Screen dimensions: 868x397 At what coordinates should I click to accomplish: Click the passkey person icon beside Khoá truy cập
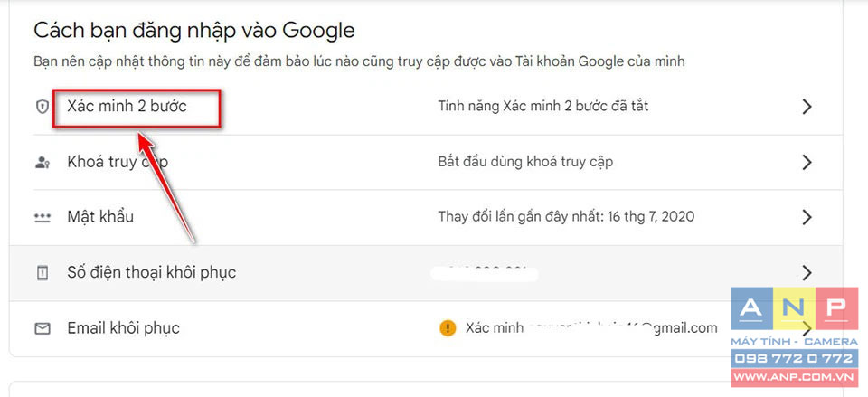(x=42, y=163)
